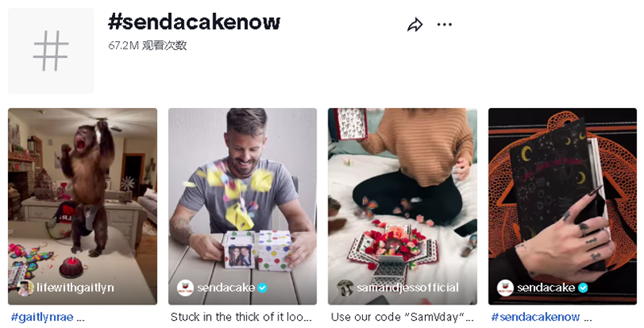Click the large hashtag symbol tile
644x328 pixels.
[51, 51]
